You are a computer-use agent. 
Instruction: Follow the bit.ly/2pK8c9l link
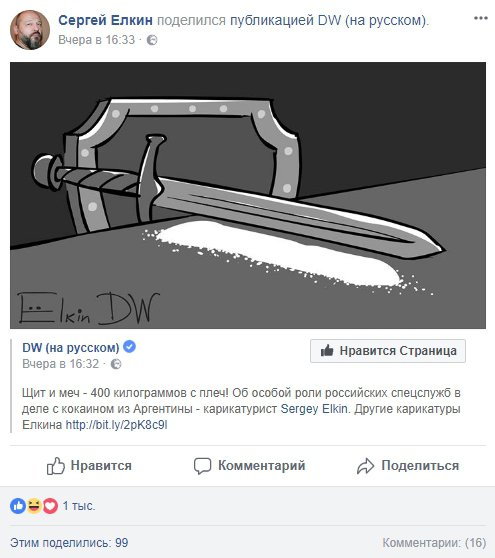tap(116, 425)
